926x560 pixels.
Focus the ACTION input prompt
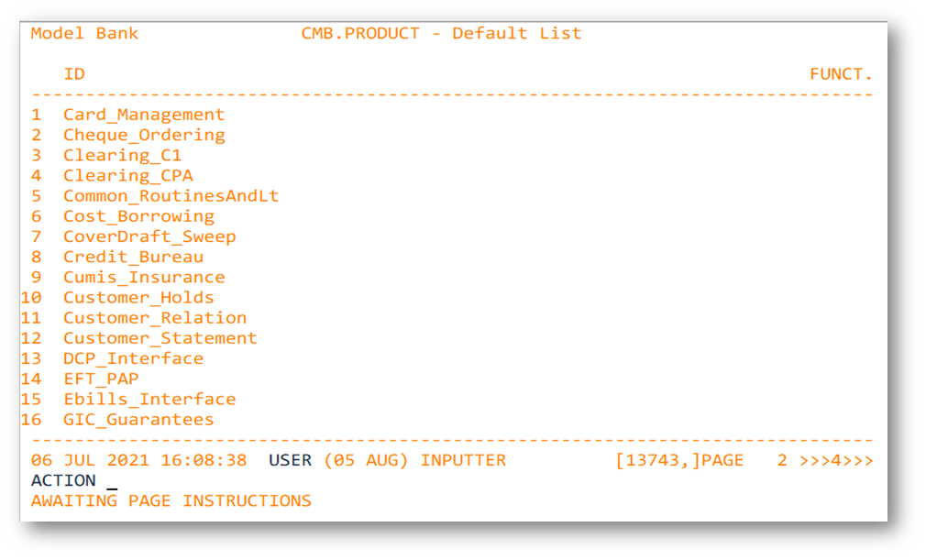click(x=112, y=481)
